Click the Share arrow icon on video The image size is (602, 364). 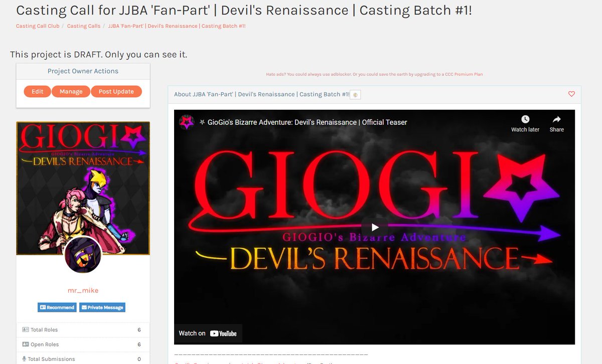pos(556,119)
